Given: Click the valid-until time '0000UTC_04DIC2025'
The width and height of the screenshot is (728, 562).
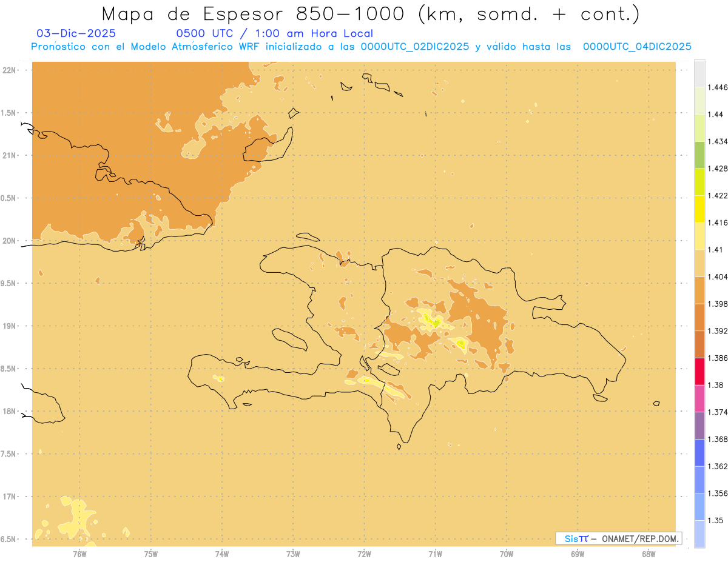Looking at the screenshot, I should 637,47.
